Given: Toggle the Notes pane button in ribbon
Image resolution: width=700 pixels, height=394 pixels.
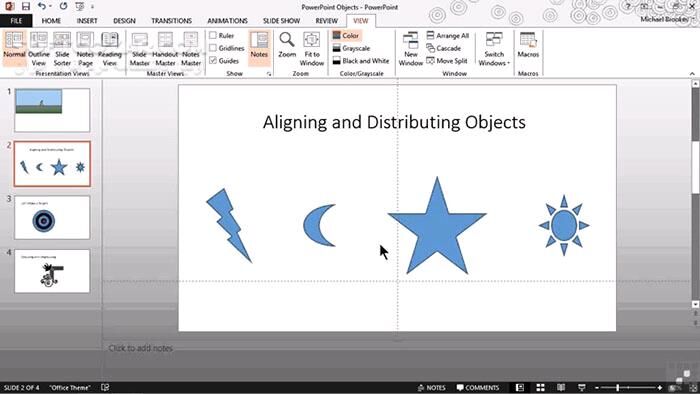Looking at the screenshot, I should (259, 48).
